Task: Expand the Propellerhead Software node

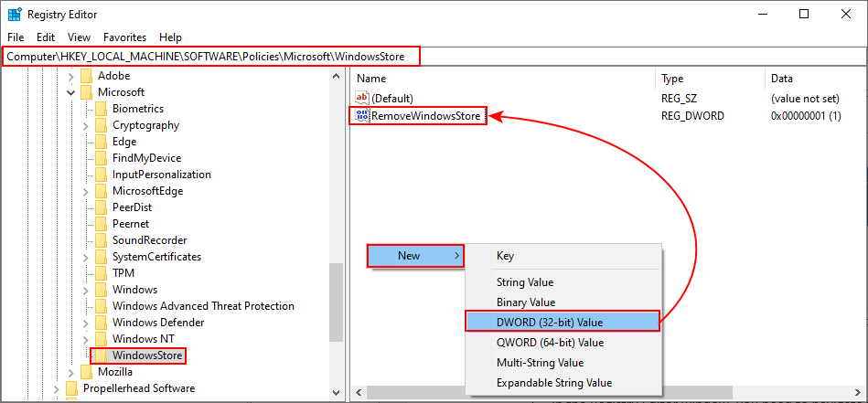Action: point(57,388)
